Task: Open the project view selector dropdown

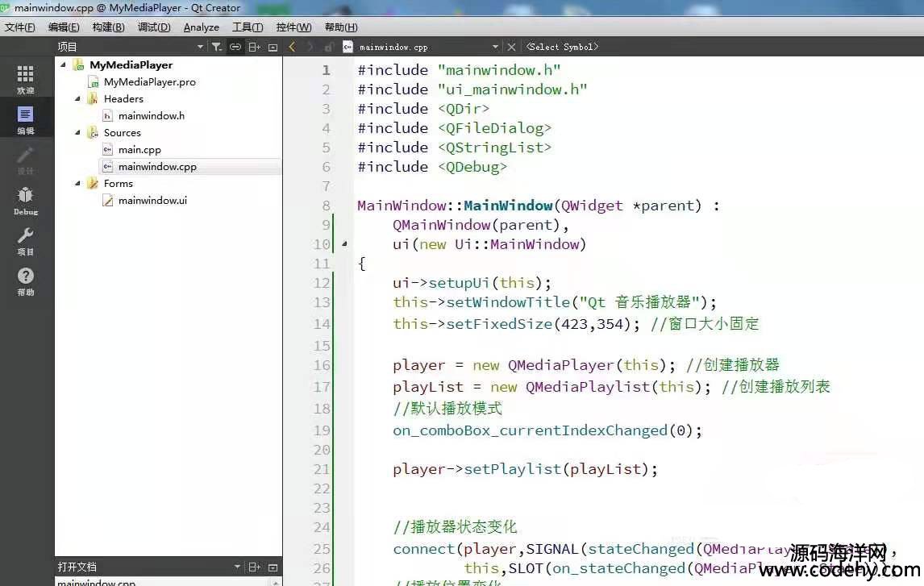Action: [x=200, y=47]
